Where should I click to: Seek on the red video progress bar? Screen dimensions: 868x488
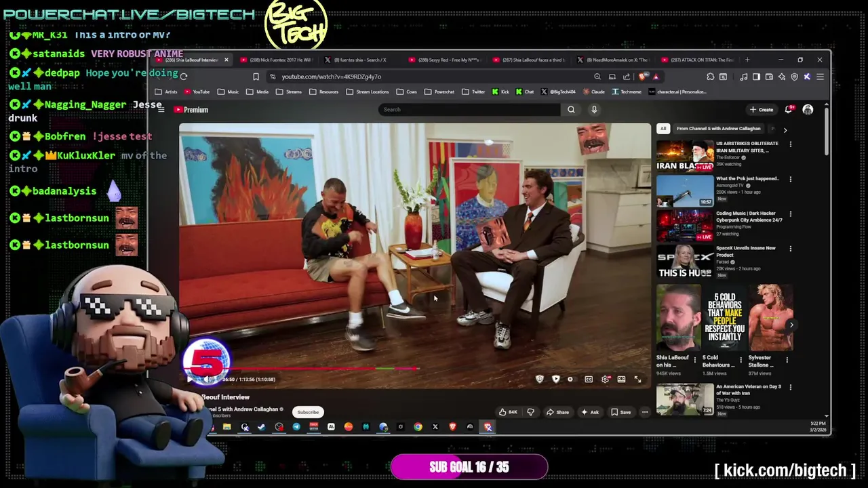coord(300,369)
